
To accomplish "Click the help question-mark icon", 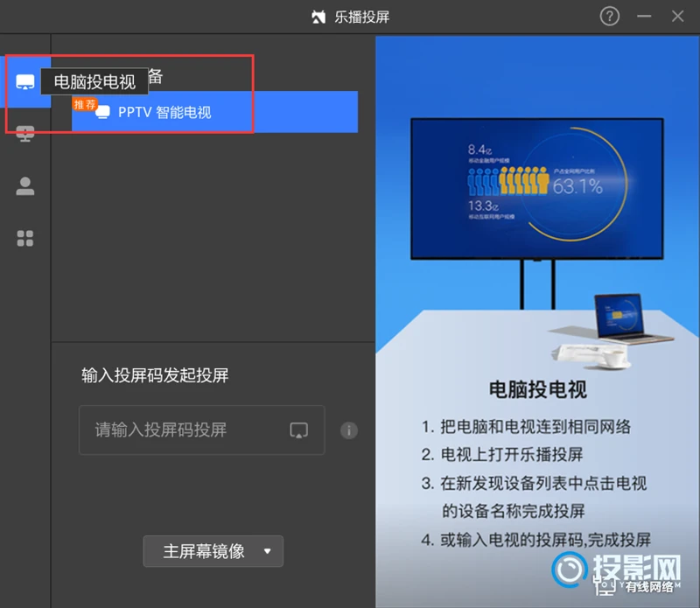I will 609,16.
